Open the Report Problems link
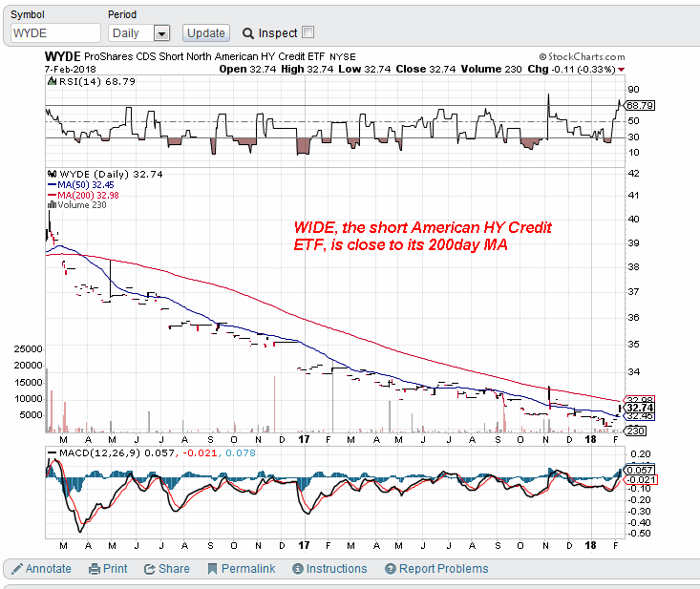This screenshot has height=589, width=700. point(444,568)
